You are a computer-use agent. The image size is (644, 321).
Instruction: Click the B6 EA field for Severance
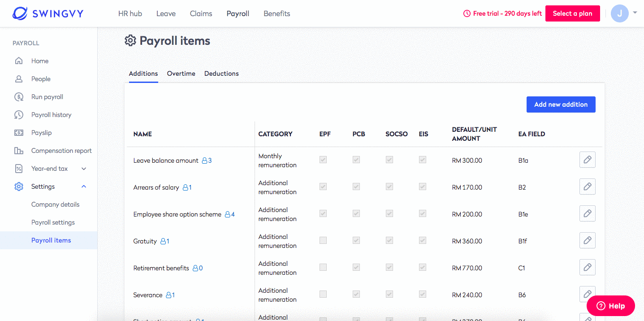(x=522, y=295)
